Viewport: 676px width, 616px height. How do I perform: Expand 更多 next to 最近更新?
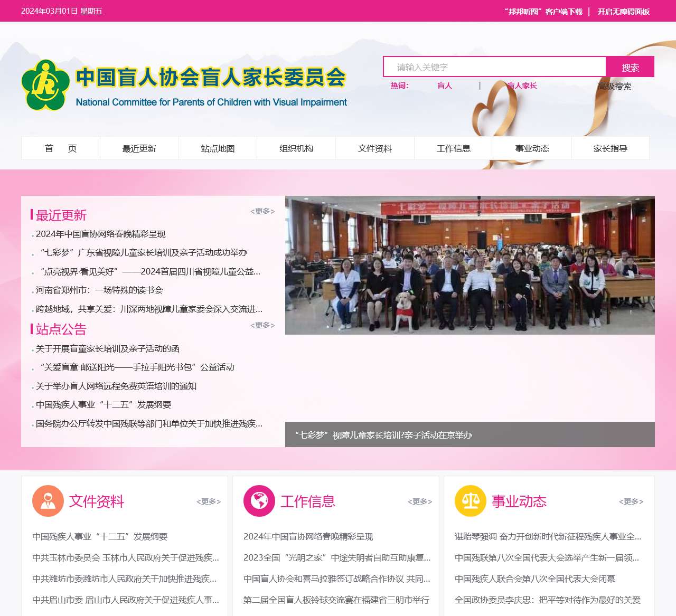[x=262, y=211]
